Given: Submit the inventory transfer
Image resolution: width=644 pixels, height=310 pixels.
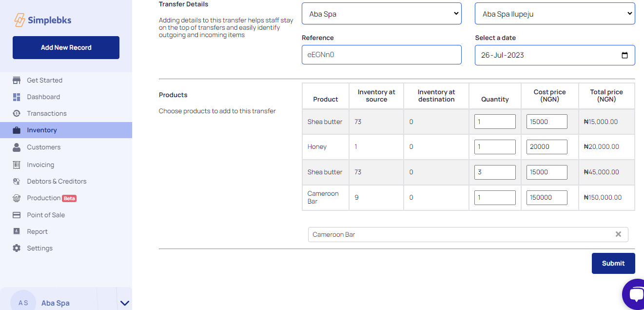Looking at the screenshot, I should tap(613, 263).
